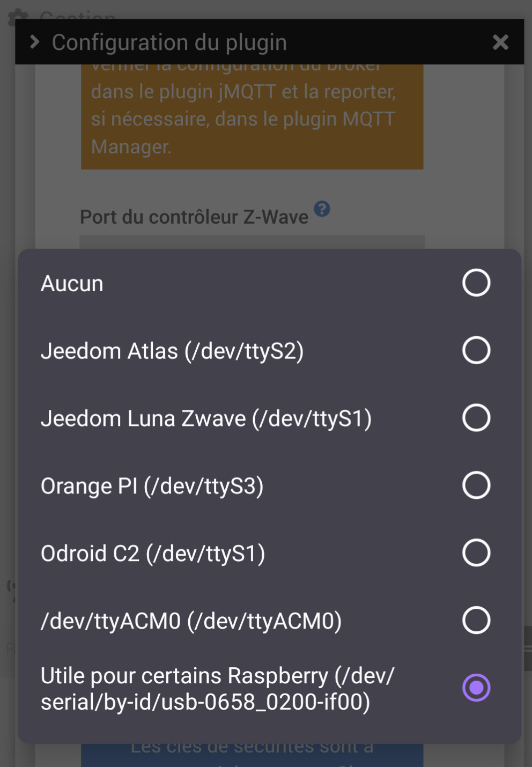Select the /dev/ttyACM0 radio button
The height and width of the screenshot is (767, 532).
[476, 621]
